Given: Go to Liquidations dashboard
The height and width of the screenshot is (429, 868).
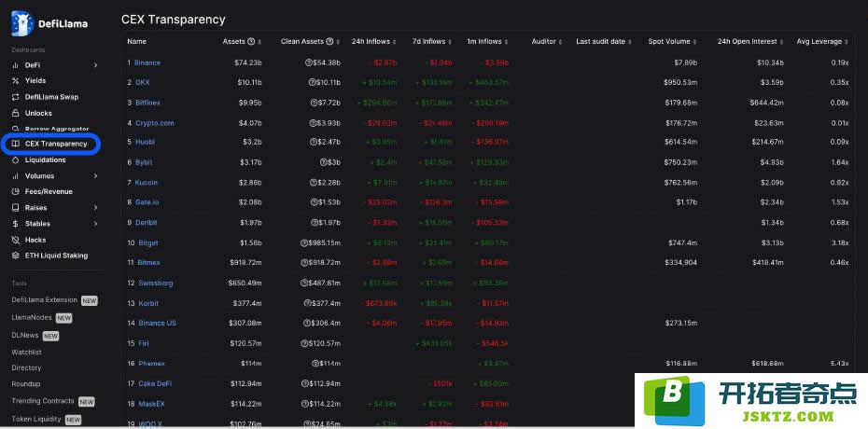Looking at the screenshot, I should [x=46, y=159].
